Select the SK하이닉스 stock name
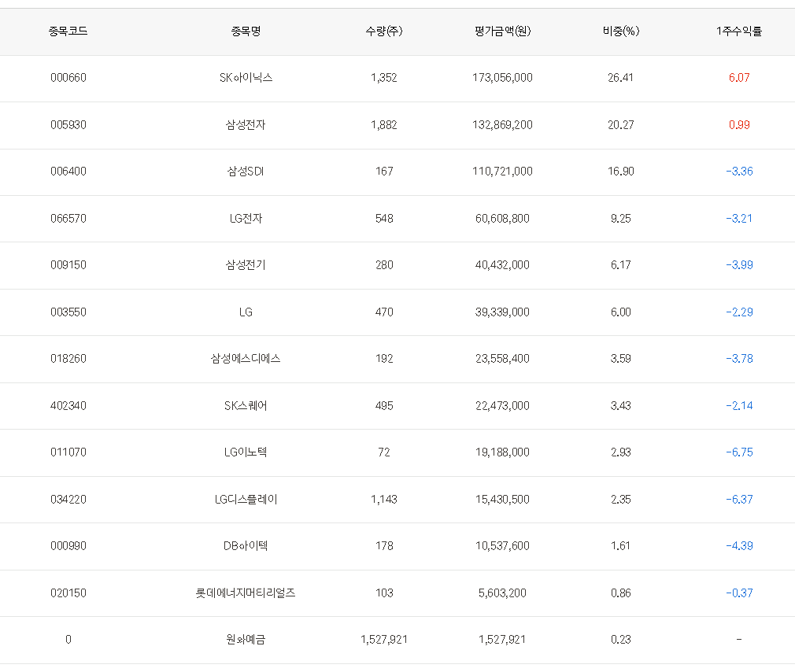795x672 pixels. tap(246, 78)
